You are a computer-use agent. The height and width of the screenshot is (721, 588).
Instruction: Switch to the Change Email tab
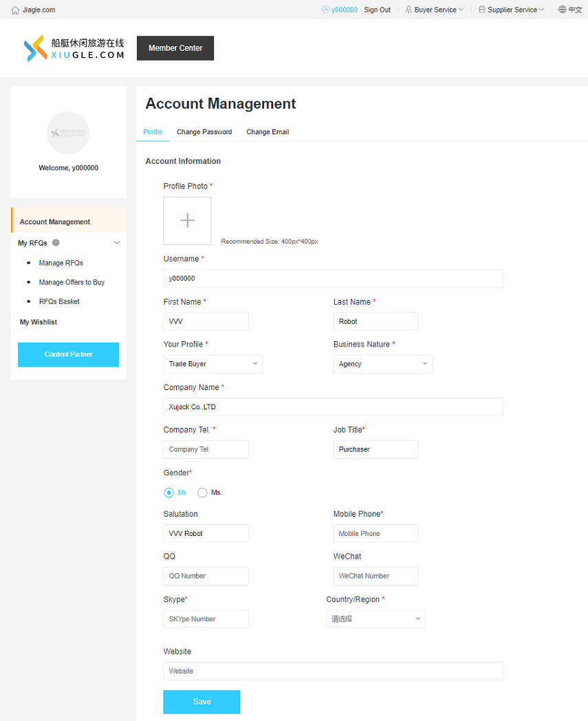coord(268,132)
